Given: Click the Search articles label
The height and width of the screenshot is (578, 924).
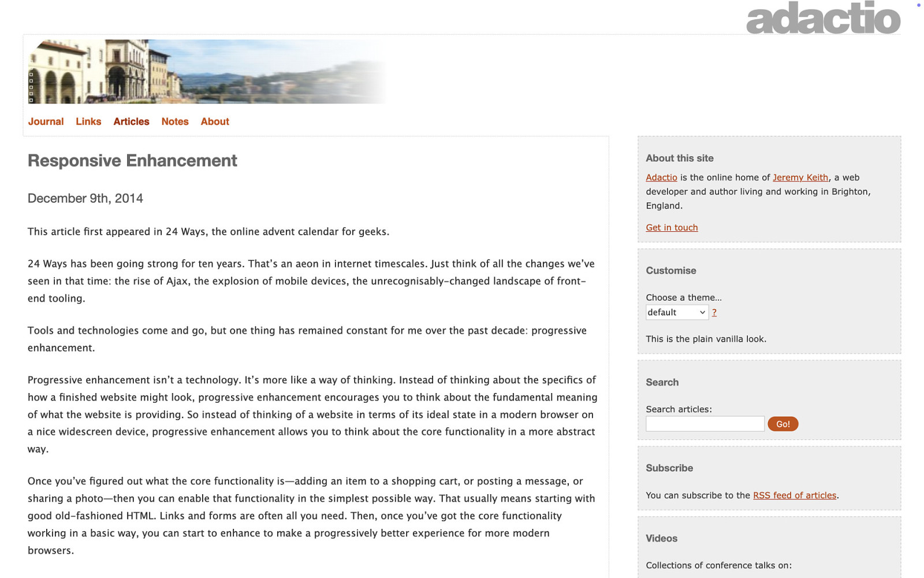Looking at the screenshot, I should pos(679,409).
